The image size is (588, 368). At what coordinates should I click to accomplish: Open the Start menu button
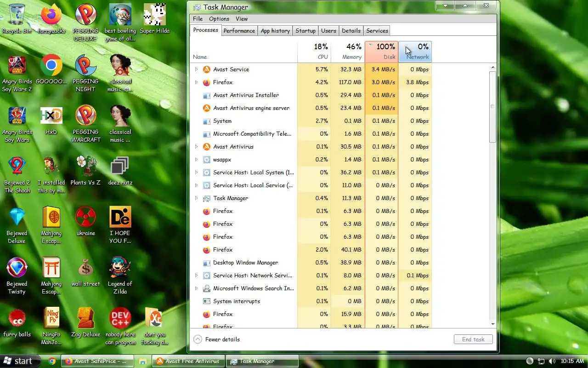click(x=20, y=361)
